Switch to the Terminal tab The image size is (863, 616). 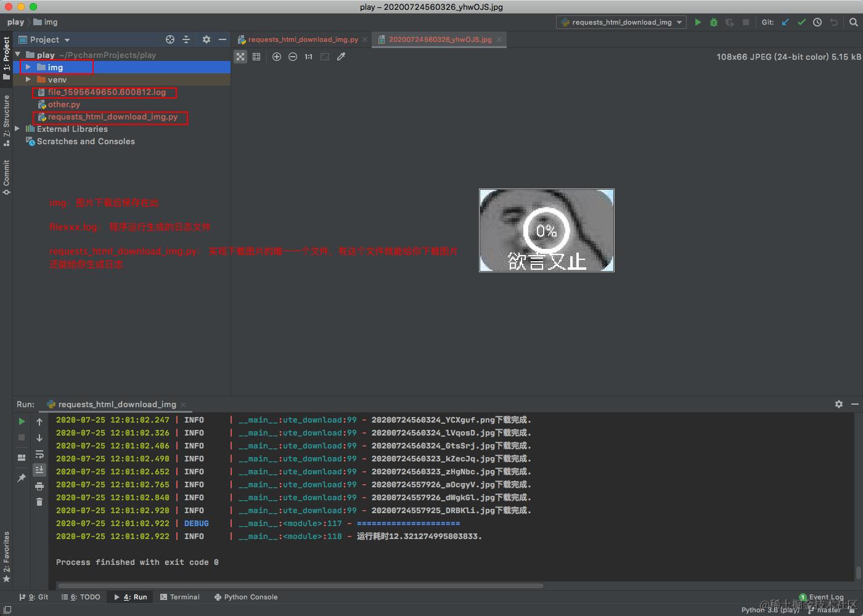(x=179, y=597)
